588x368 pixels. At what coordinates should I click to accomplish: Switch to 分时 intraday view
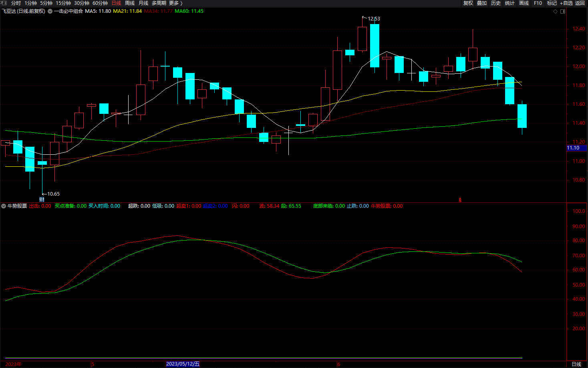tap(16, 3)
